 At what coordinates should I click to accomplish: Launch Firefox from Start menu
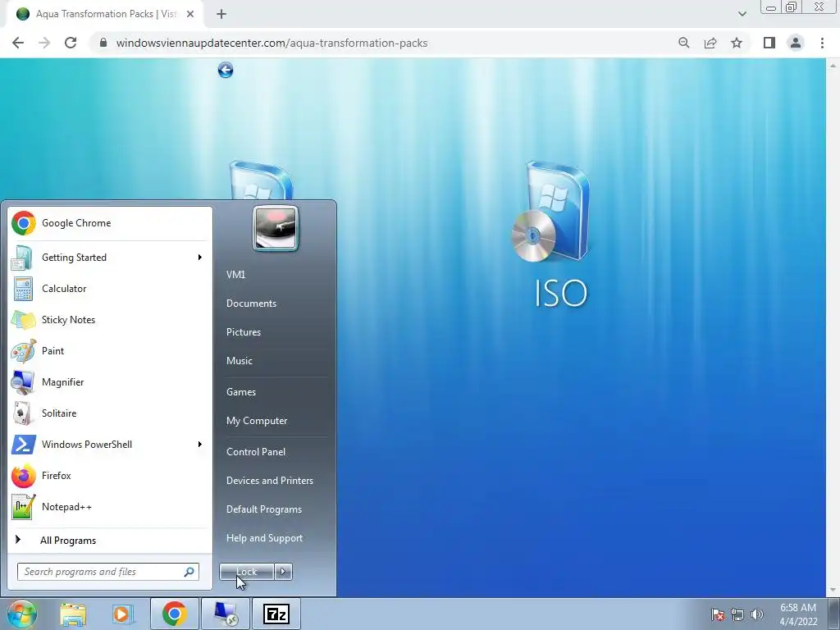110,476
